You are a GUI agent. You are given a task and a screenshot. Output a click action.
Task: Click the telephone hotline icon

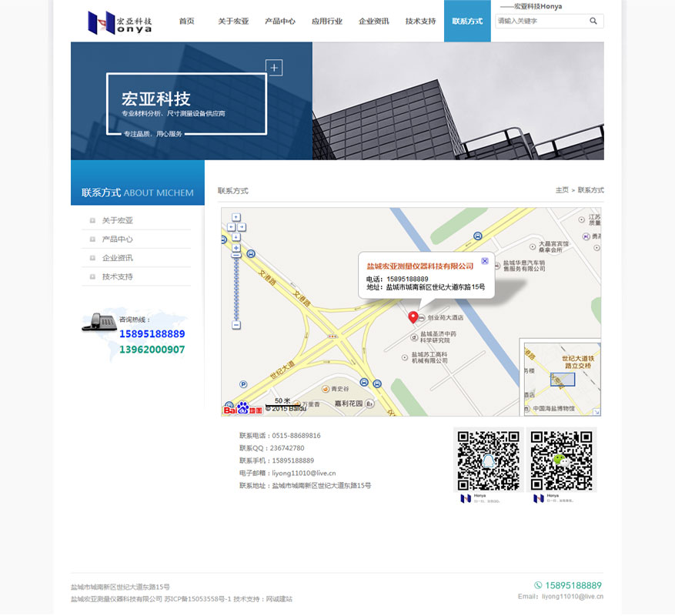tap(99, 322)
